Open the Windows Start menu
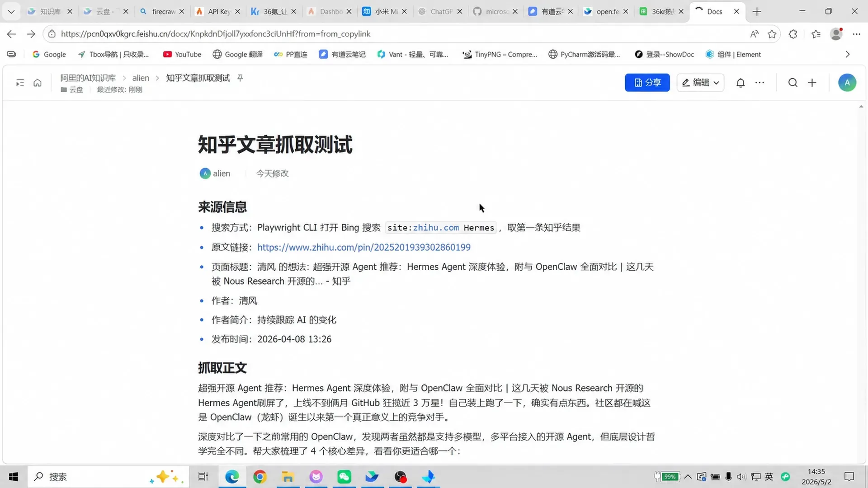Viewport: 868px width, 488px height. 14,477
